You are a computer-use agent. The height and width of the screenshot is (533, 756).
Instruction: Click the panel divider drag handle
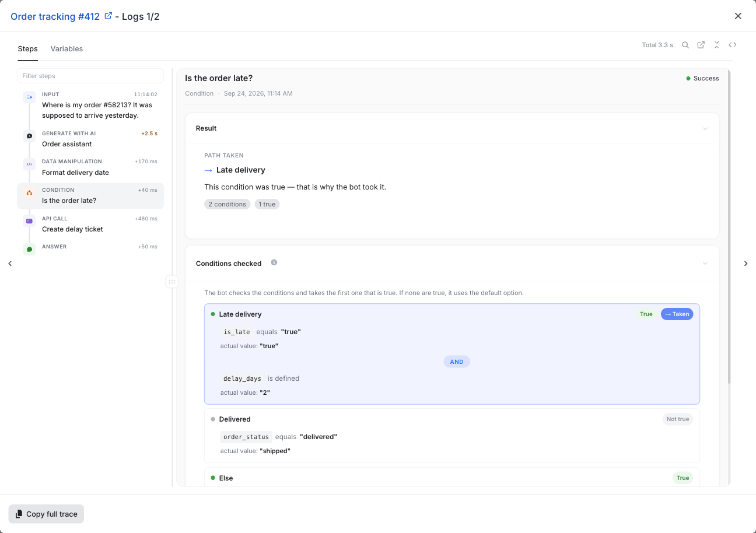171,282
